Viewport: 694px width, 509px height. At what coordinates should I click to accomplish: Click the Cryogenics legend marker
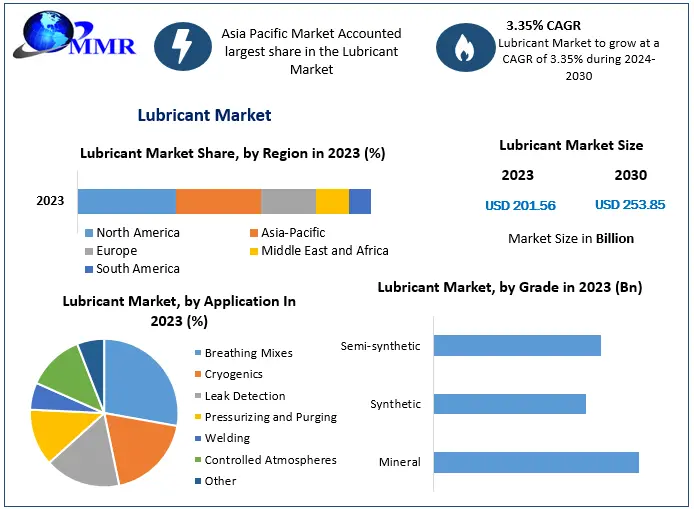(198, 374)
